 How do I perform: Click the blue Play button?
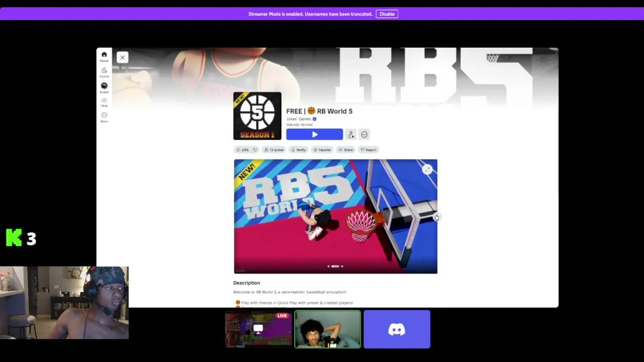(315, 134)
